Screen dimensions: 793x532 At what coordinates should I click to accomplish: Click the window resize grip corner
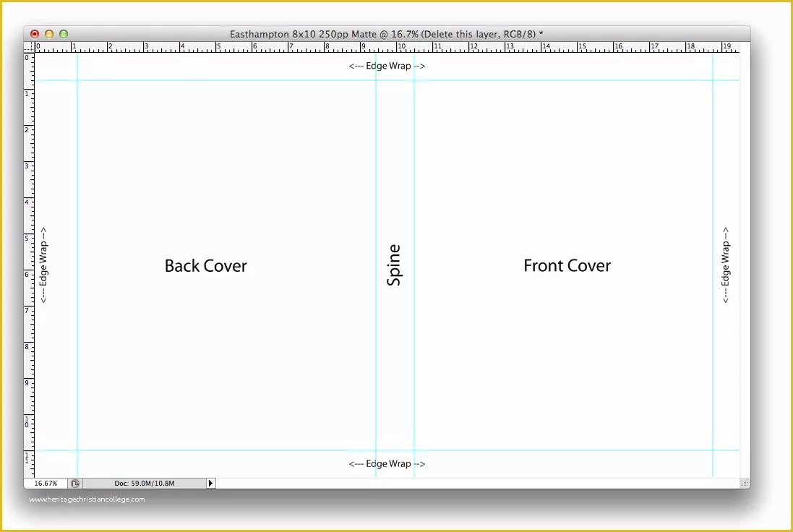pyautogui.click(x=745, y=484)
